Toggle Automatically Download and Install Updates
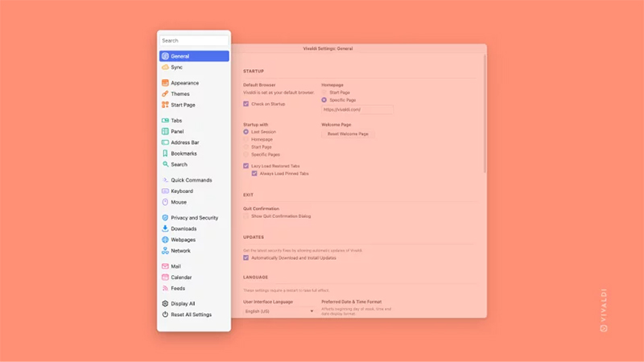 pyautogui.click(x=246, y=257)
